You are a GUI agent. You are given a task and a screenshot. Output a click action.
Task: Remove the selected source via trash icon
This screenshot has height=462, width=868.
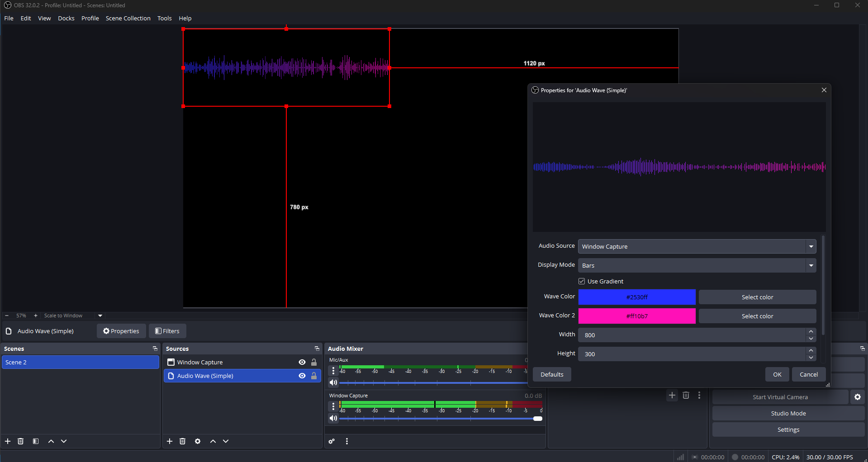(x=182, y=441)
